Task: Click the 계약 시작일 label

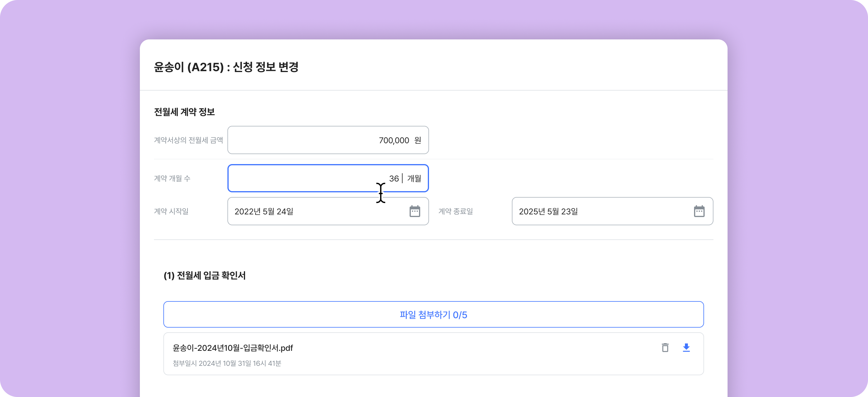Action: (171, 211)
